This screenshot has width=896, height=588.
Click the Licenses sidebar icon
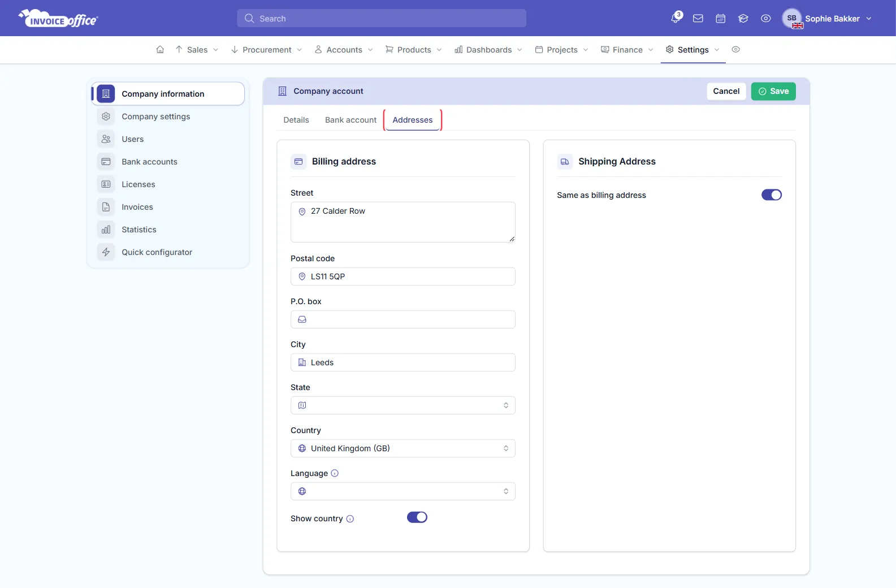(x=106, y=184)
